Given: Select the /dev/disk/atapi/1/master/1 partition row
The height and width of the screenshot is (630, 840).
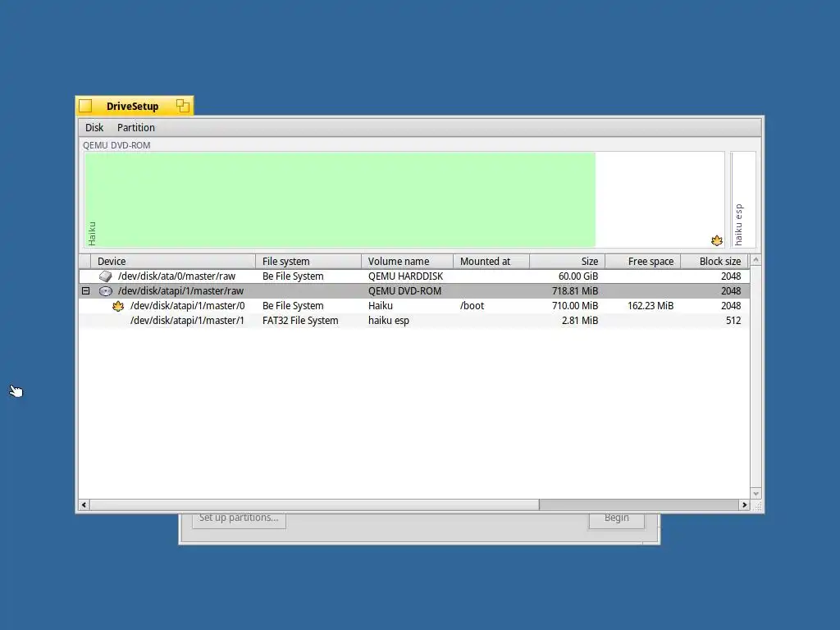Looking at the screenshot, I should 414,321.
